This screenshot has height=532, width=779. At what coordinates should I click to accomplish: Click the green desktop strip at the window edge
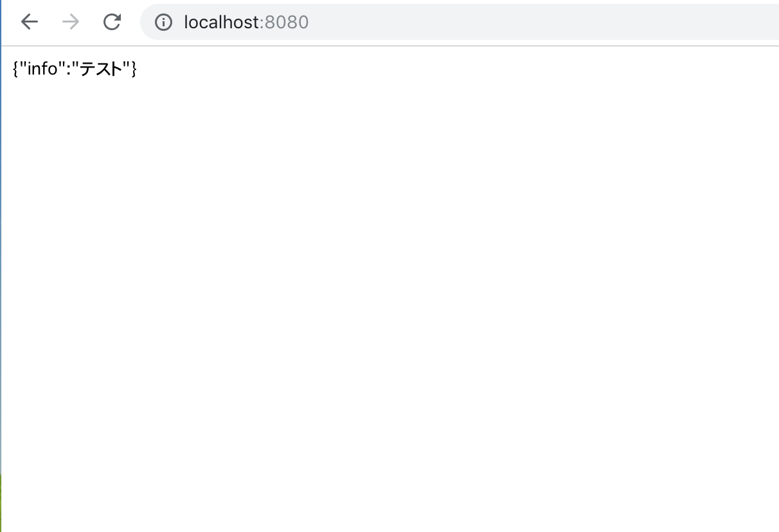[1, 502]
